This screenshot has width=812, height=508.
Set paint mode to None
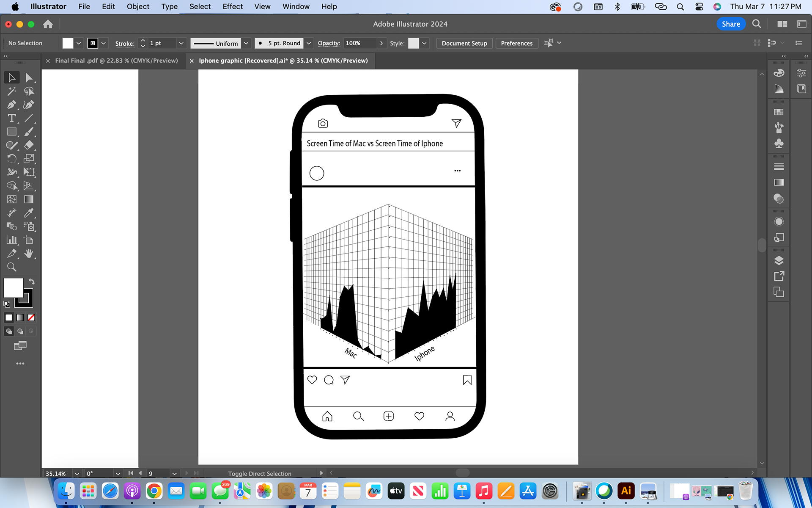coord(31,317)
